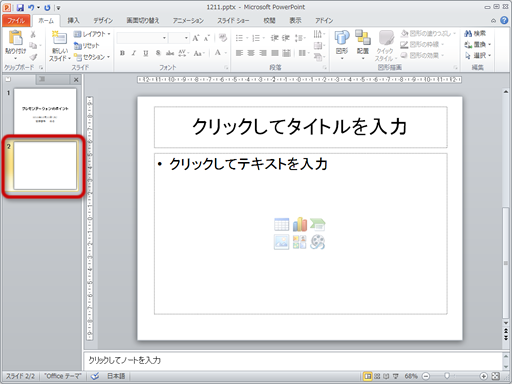This screenshot has height=384, width=512.
Task: Decrease the font size with shrink-font icon
Action: pyautogui.click(x=207, y=38)
